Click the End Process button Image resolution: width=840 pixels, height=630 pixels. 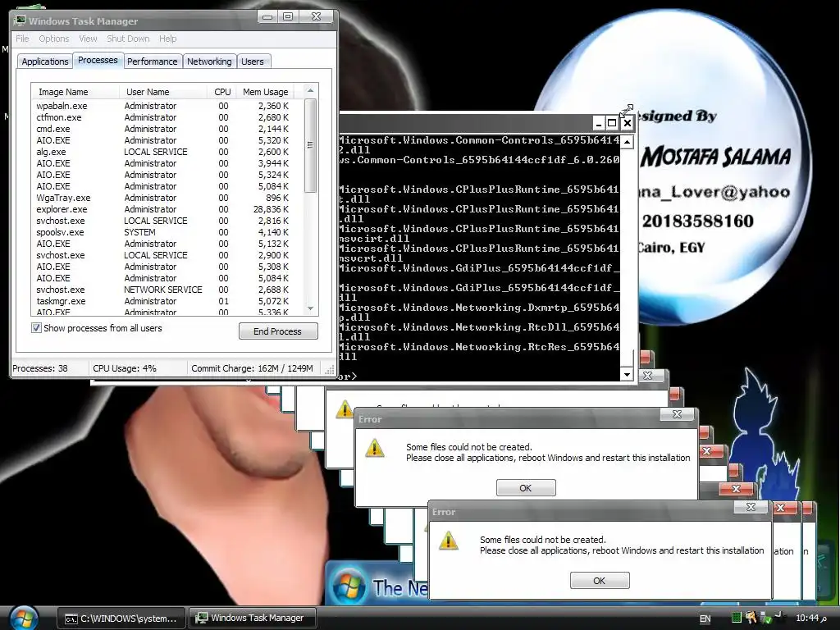pyautogui.click(x=277, y=331)
